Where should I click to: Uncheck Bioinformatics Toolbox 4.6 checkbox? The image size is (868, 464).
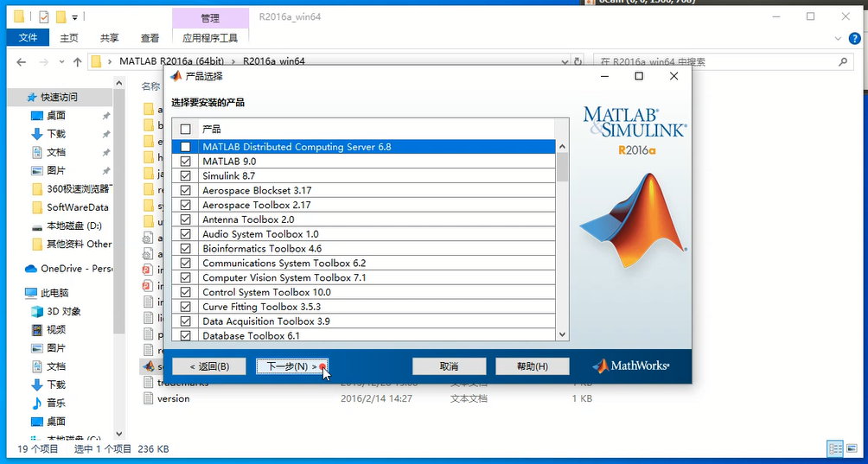click(x=186, y=249)
